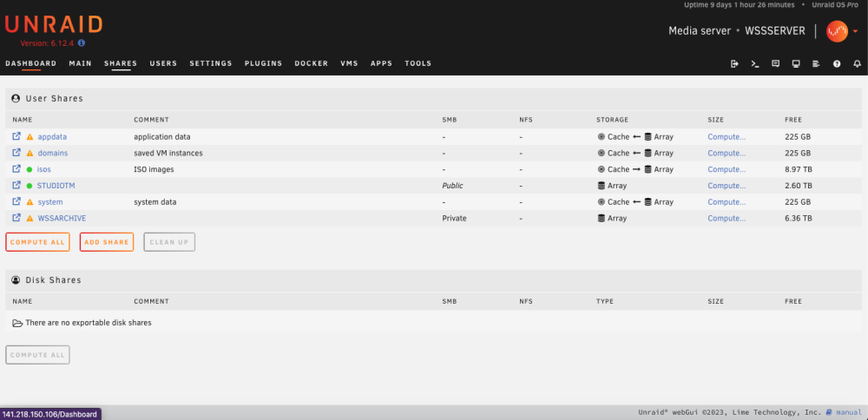This screenshot has width=868, height=420.
Task: Click browse icon for STUDIOTM share
Action: (16, 186)
